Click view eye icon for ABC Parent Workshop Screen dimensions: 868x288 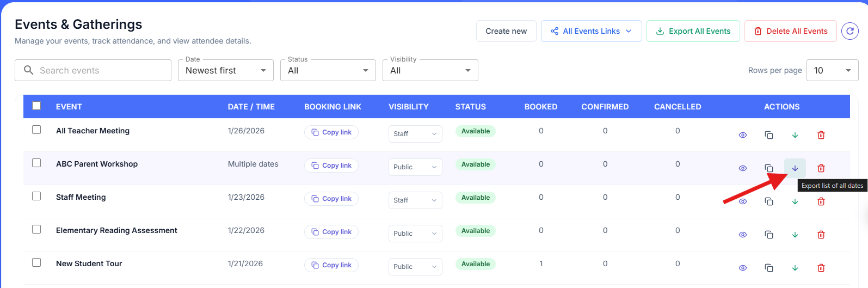coord(743,168)
